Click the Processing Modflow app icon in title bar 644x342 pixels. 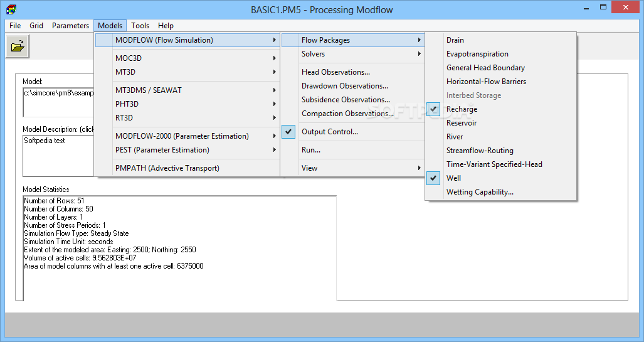tap(11, 9)
